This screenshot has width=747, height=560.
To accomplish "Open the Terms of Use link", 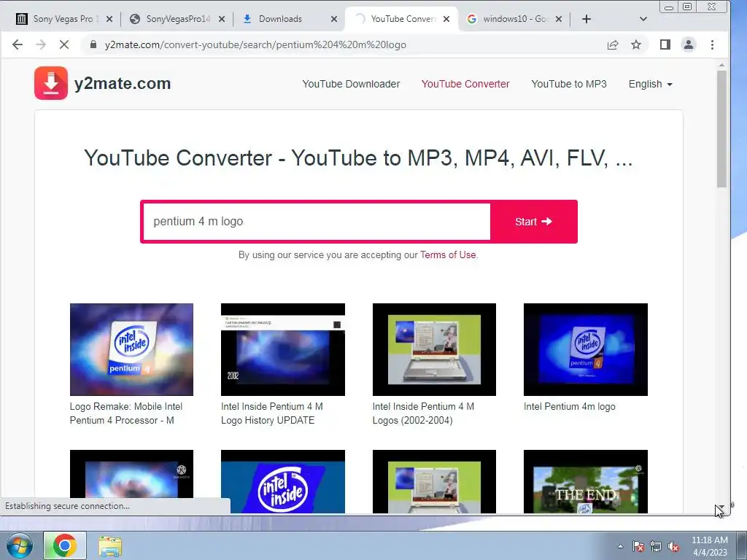I will pyautogui.click(x=448, y=254).
